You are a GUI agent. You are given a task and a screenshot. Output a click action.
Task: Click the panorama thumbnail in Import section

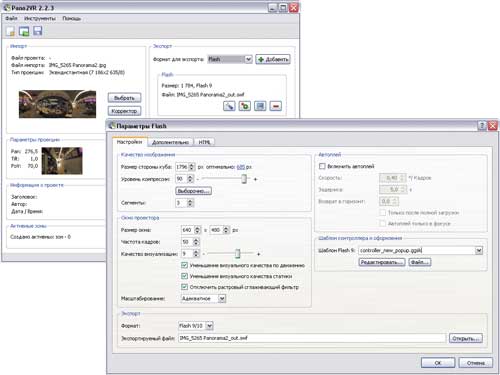coord(57,104)
